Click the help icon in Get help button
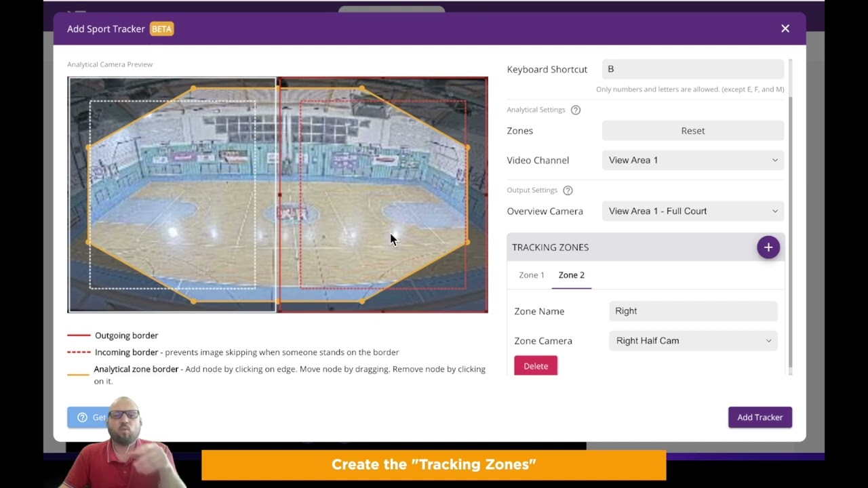 pyautogui.click(x=82, y=418)
